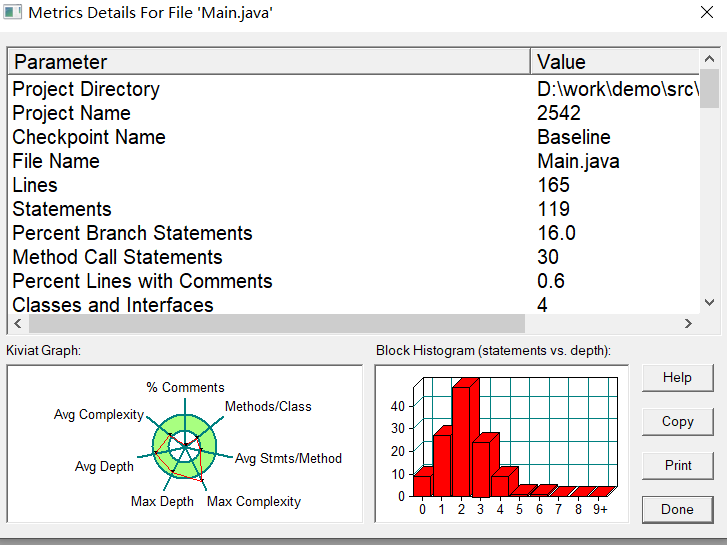This screenshot has height=545, width=727.
Task: Click the vertical scrollbar down arrow
Action: tap(709, 302)
